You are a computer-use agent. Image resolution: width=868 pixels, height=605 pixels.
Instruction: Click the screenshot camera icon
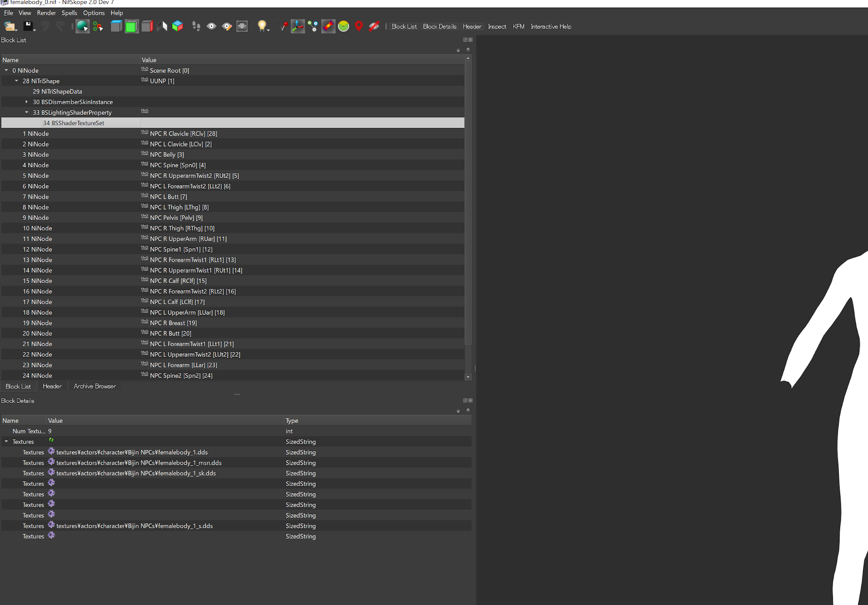coord(242,26)
